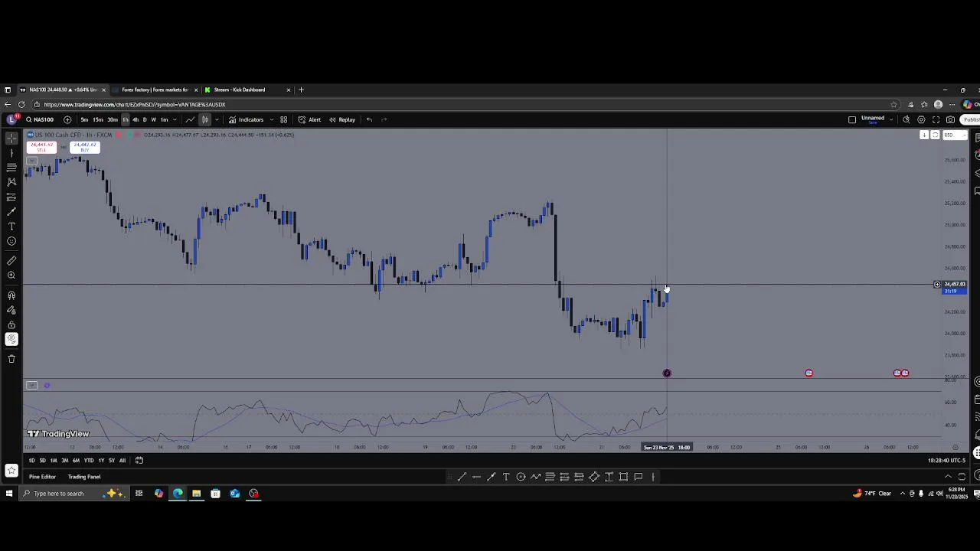Select the text annotation tool
This screenshot has height=551, width=980.
tap(11, 227)
